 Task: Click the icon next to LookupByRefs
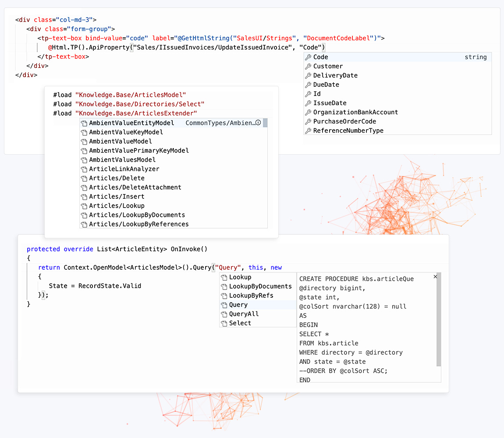224,296
